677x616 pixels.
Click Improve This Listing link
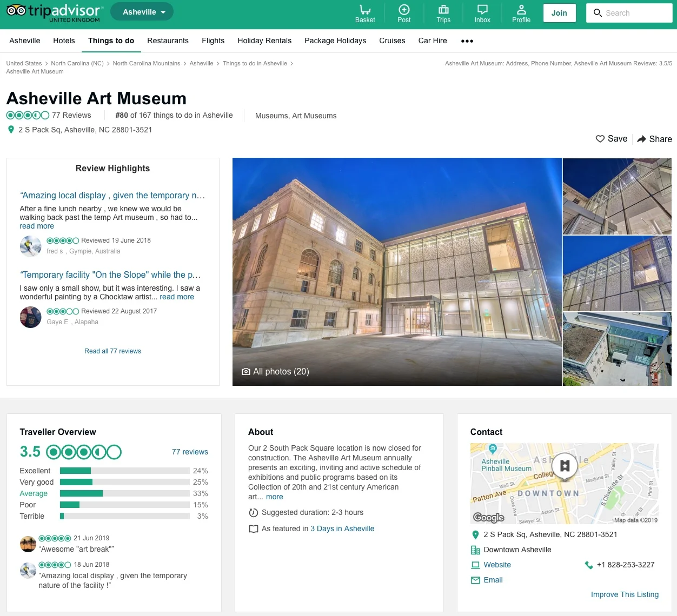coord(625,595)
